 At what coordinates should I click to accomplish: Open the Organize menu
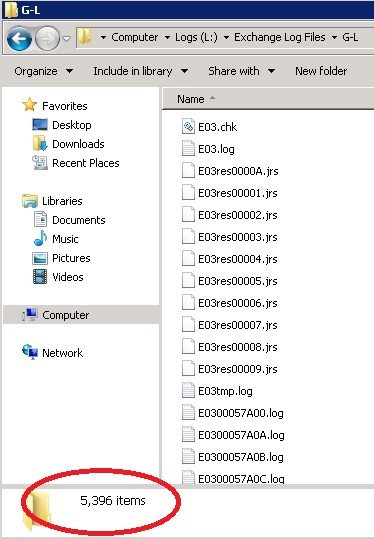pos(43,71)
